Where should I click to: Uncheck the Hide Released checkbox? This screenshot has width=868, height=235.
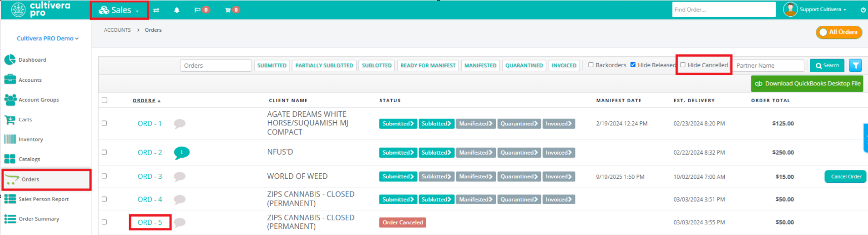pyautogui.click(x=633, y=65)
